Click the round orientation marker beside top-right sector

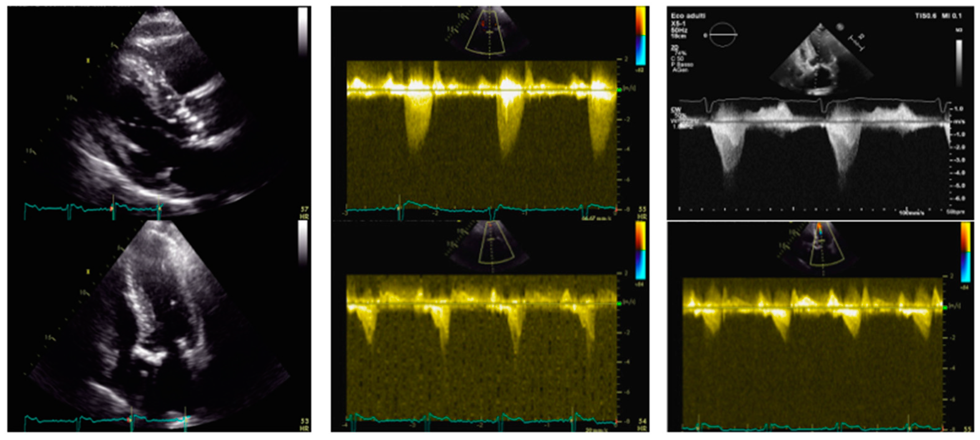coord(840,26)
